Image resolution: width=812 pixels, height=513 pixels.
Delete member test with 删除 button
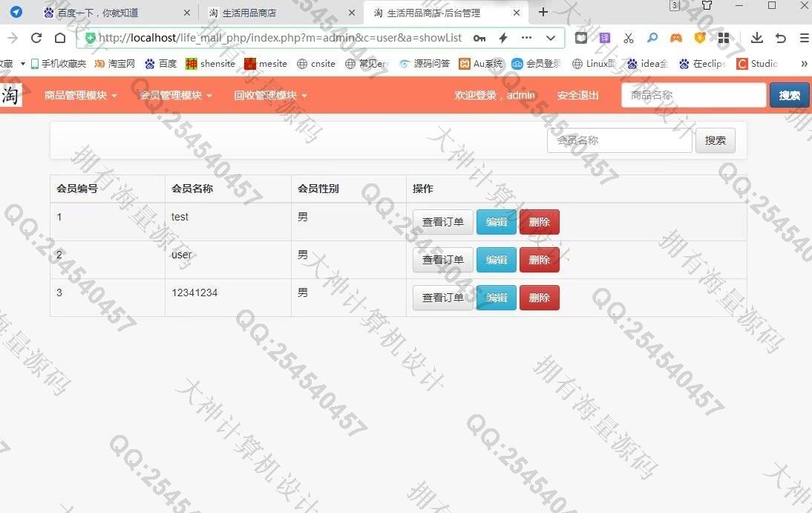pos(539,222)
